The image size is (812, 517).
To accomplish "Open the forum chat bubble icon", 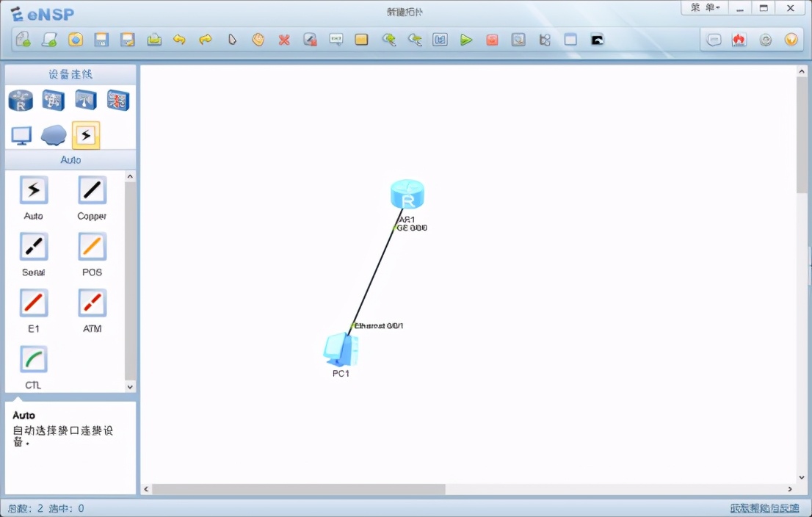I will (x=714, y=40).
